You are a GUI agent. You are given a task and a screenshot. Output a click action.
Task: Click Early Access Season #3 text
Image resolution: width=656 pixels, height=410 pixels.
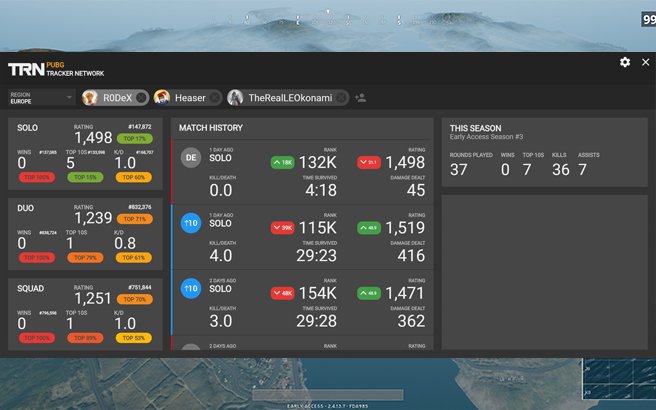click(x=486, y=137)
